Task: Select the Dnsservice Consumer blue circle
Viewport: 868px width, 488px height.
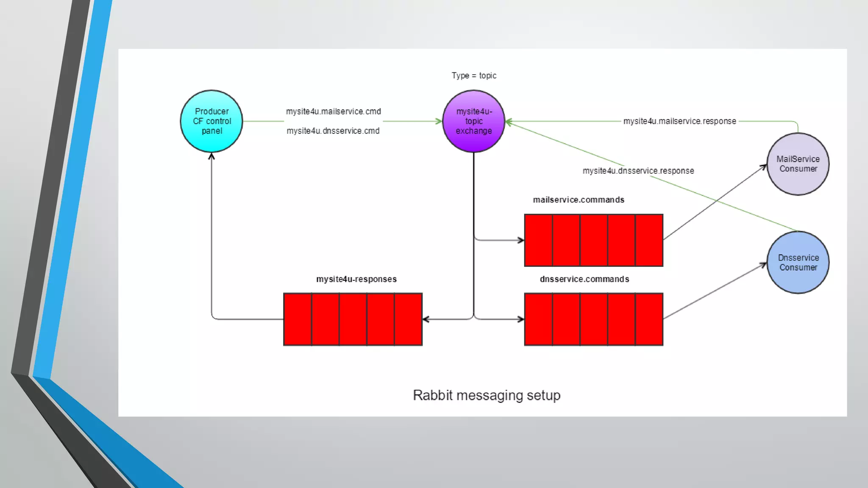Action: (x=798, y=262)
